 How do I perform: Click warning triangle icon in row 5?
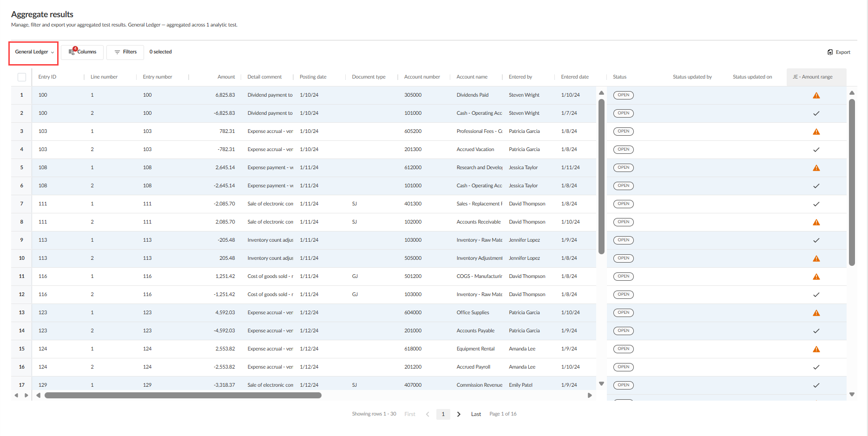tap(816, 168)
